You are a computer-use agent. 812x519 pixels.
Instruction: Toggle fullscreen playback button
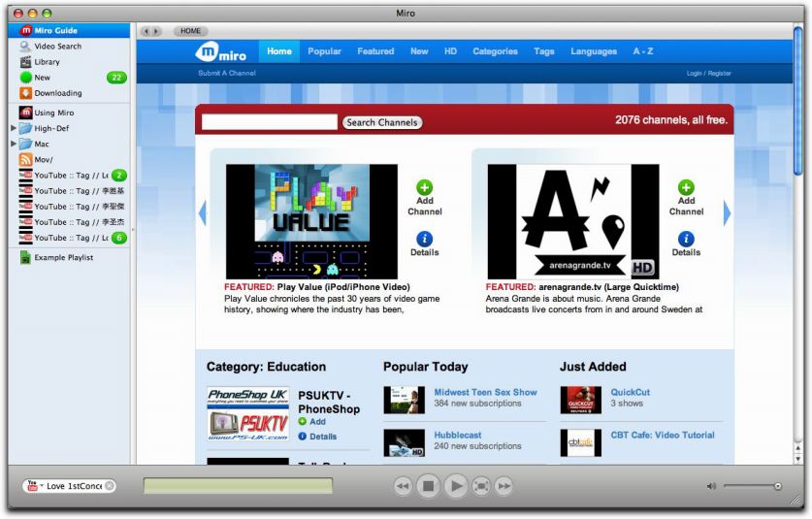click(481, 486)
